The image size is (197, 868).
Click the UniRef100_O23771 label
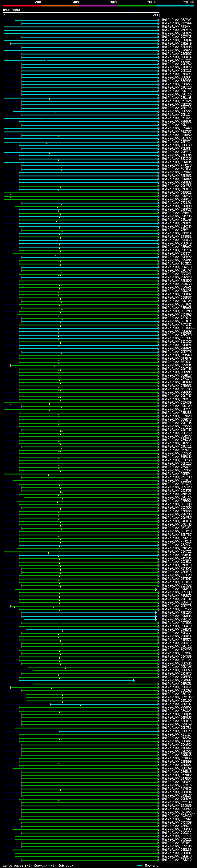pos(177,836)
